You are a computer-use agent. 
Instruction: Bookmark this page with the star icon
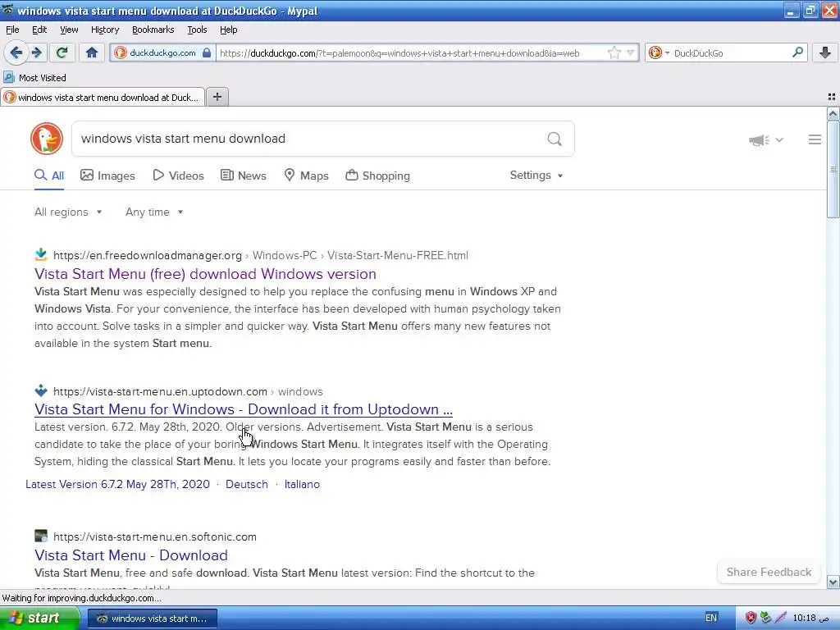pos(614,52)
